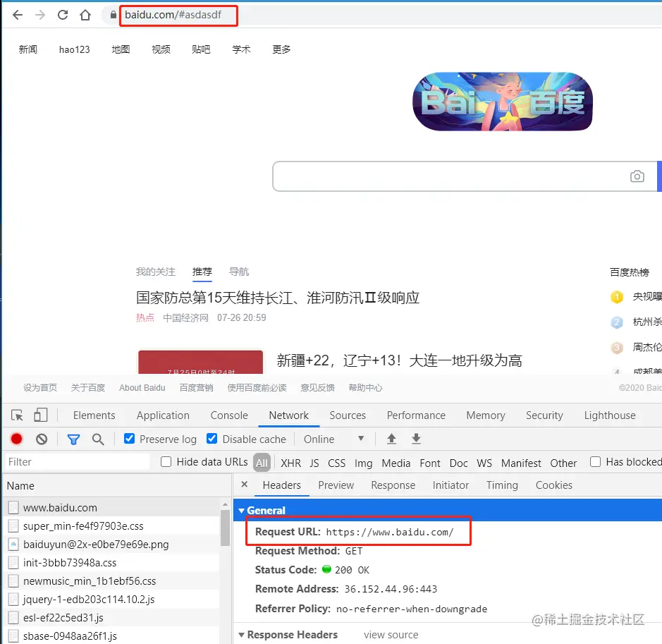This screenshot has width=662, height=644.
Task: Select esl-ef22c5ed31.js request
Action: 112,618
